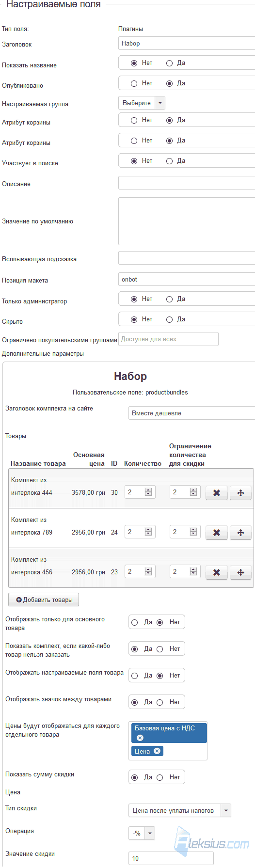Click column header 'Название товара'

(38, 463)
